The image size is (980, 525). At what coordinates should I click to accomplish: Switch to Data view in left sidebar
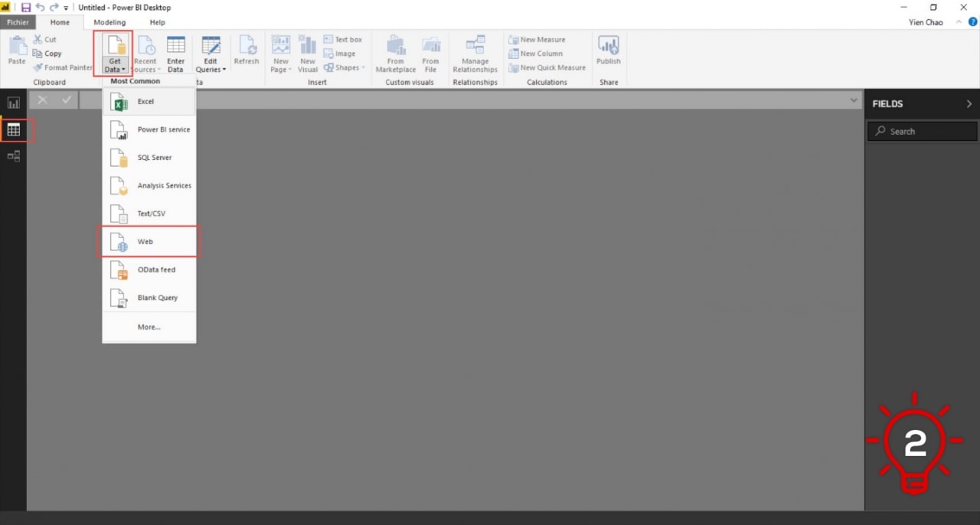tap(13, 130)
